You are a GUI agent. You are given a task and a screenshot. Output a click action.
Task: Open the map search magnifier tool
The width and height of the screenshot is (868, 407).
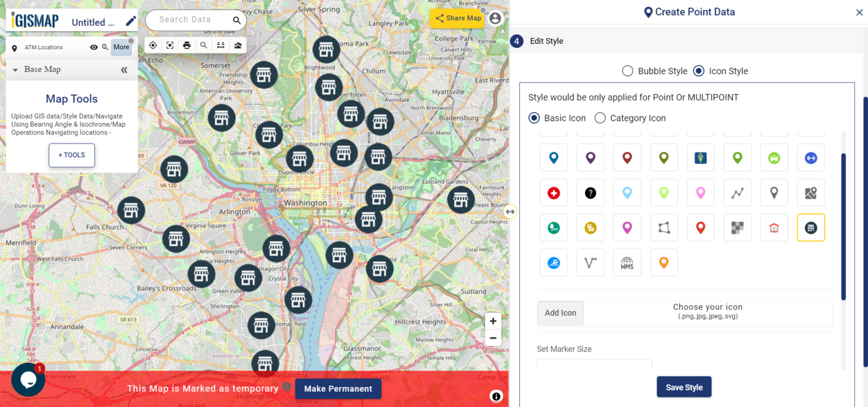click(x=203, y=45)
